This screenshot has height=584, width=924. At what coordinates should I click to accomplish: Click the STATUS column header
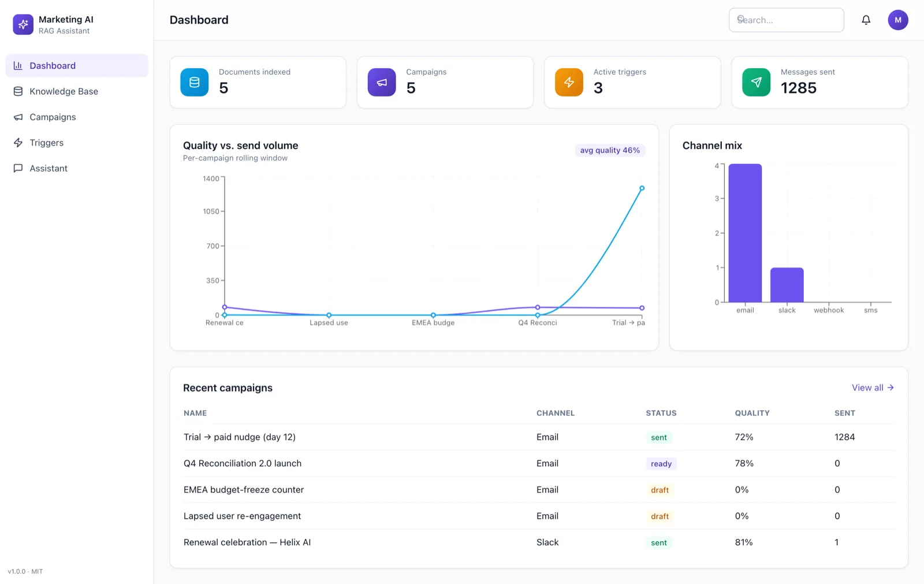coord(661,413)
